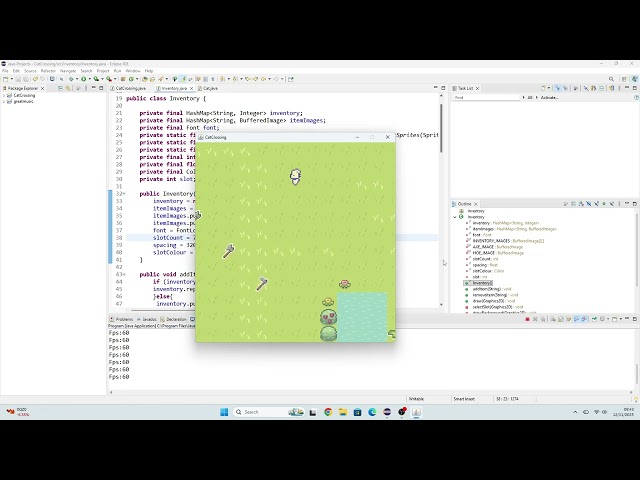Toggle Link with Editor in Package Explorer
Viewport: 640px width, 480px height.
[x=68, y=88]
